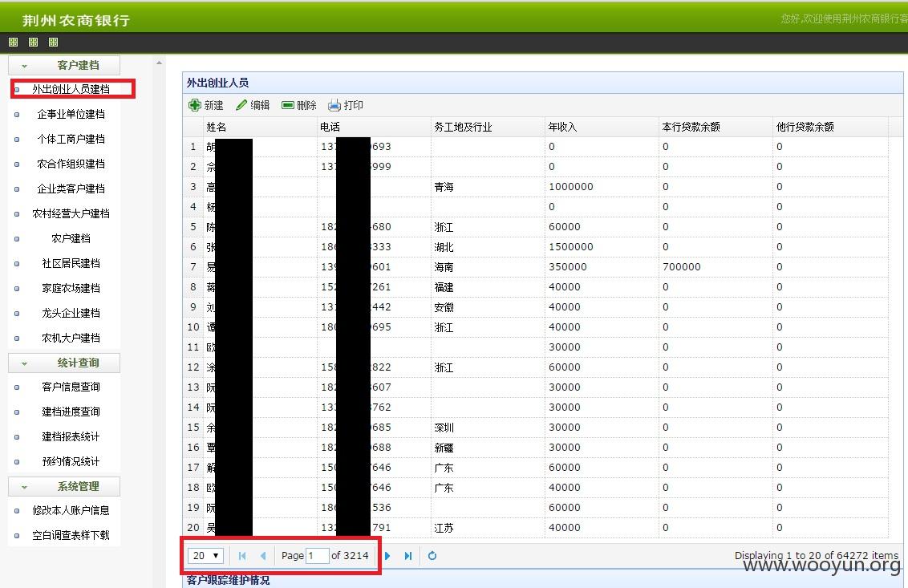Image resolution: width=908 pixels, height=588 pixels.
Task: Open 农合作组织建档 menu item
Action: click(71, 164)
